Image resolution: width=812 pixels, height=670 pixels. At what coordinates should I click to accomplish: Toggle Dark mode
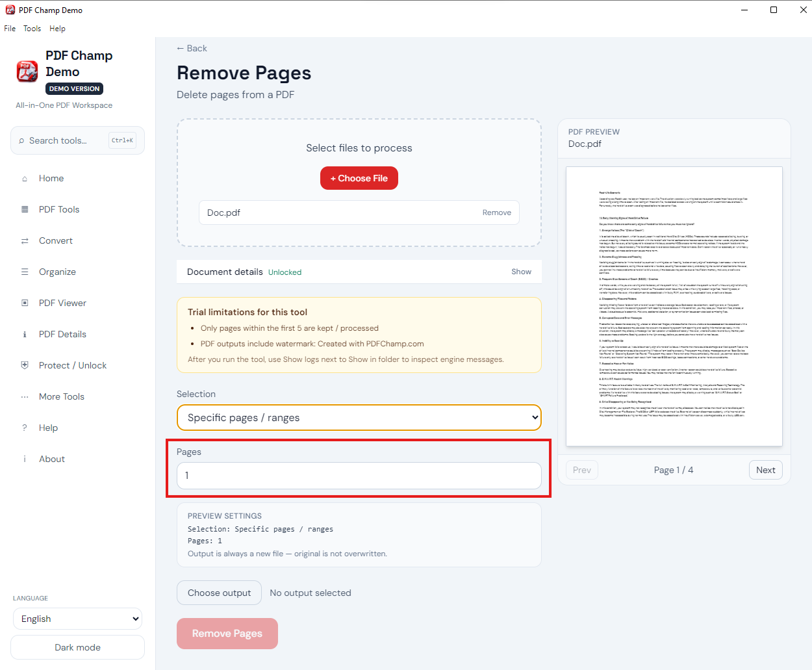pyautogui.click(x=77, y=647)
